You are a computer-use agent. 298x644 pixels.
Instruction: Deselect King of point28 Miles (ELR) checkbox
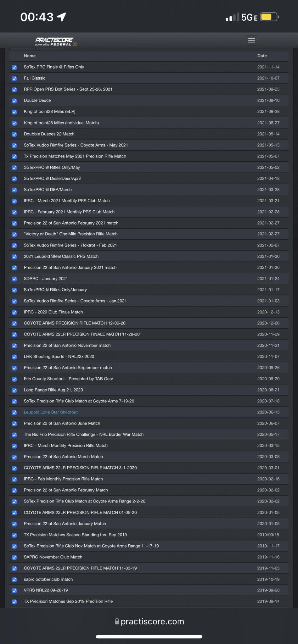tap(14, 112)
